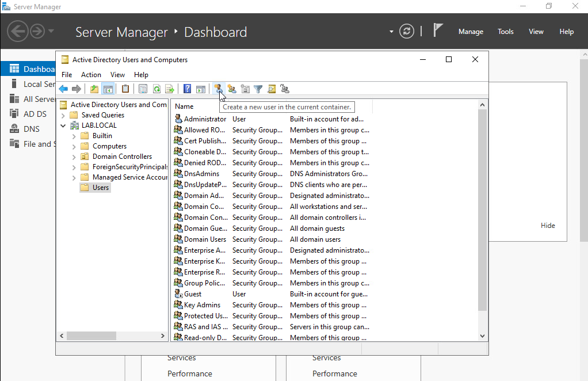This screenshot has width=588, height=381.
Task: Click the Hide link in Server Manager
Action: [548, 226]
